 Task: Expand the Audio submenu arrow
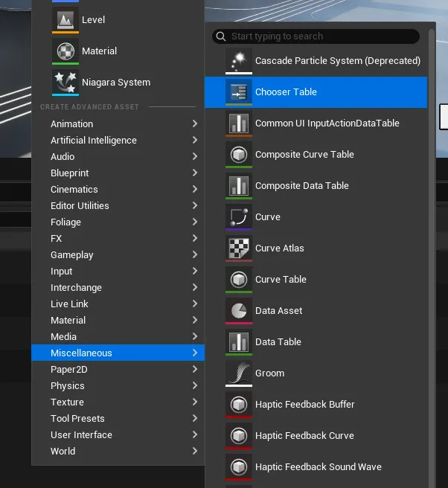(195, 156)
